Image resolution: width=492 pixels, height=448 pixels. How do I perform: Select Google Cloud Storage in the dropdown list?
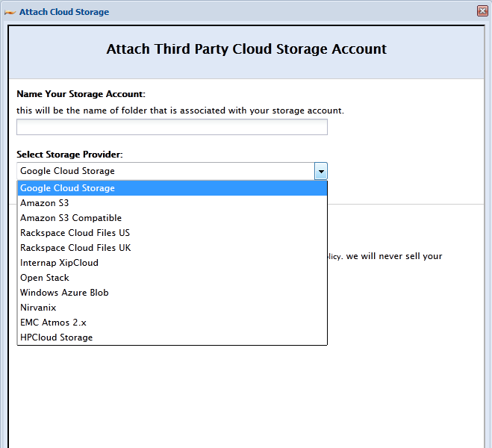point(172,188)
